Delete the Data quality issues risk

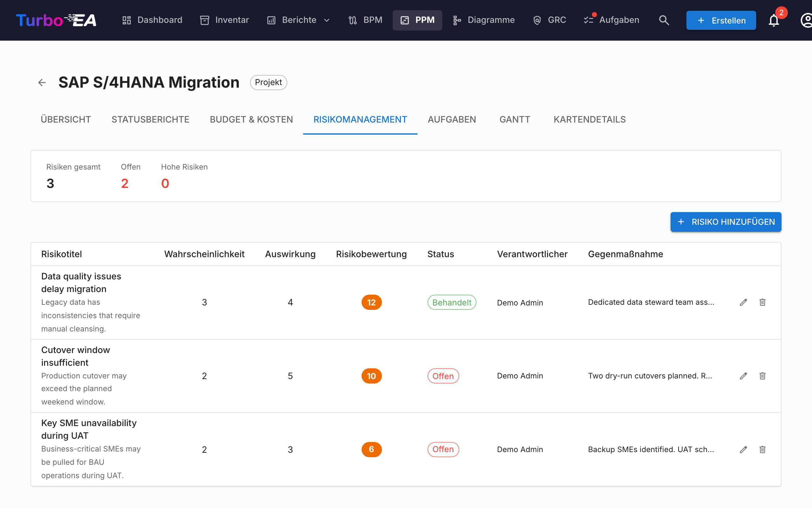pos(762,302)
